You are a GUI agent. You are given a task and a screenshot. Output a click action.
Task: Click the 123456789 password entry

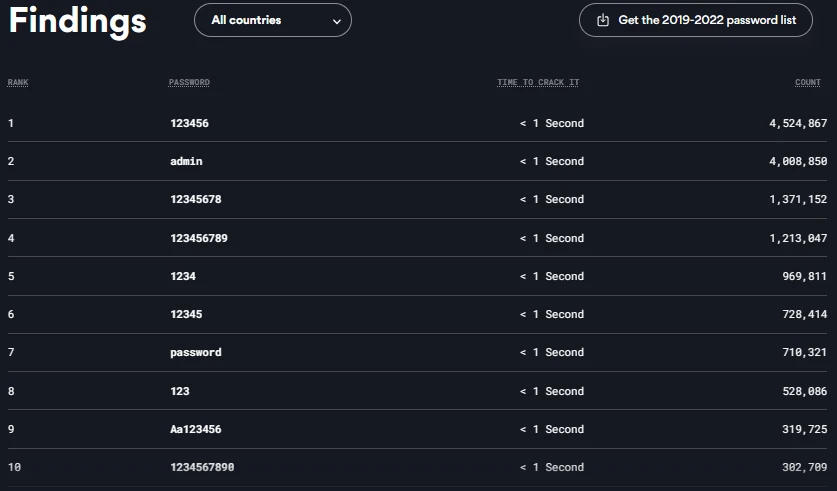click(199, 238)
